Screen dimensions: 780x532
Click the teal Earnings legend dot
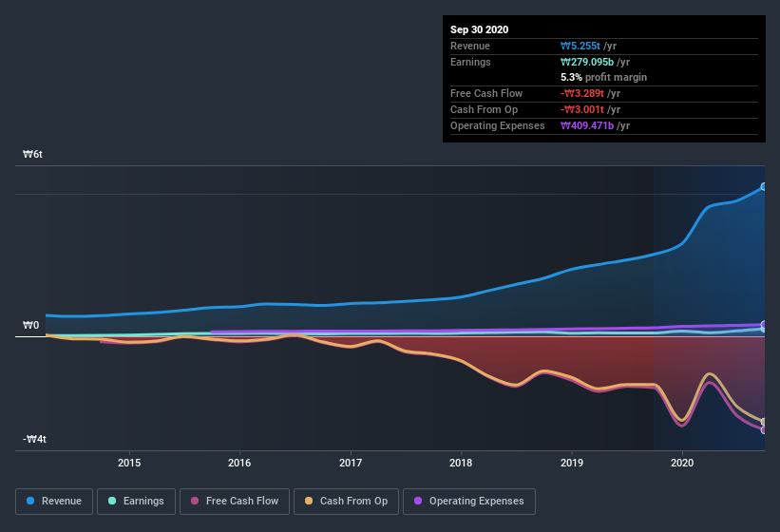pyautogui.click(x=113, y=501)
